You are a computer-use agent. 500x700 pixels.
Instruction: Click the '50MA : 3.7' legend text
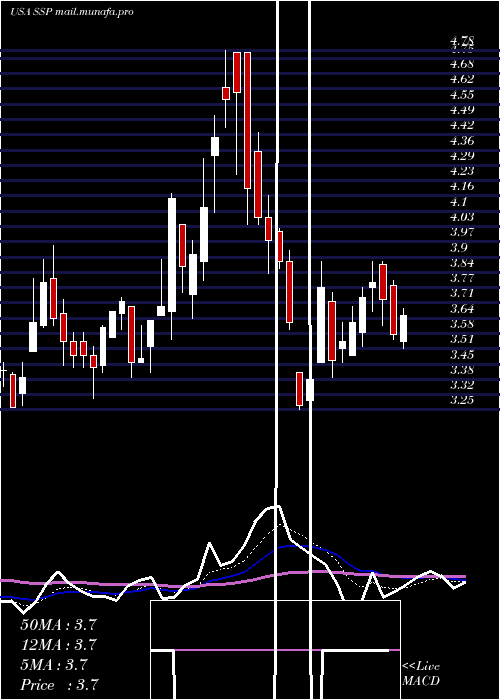58,625
